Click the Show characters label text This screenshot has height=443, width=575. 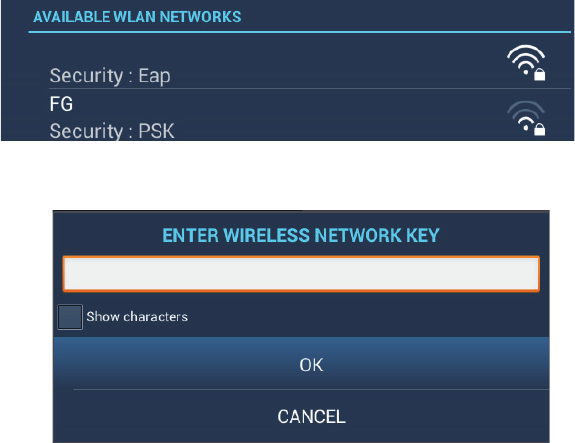click(x=137, y=316)
